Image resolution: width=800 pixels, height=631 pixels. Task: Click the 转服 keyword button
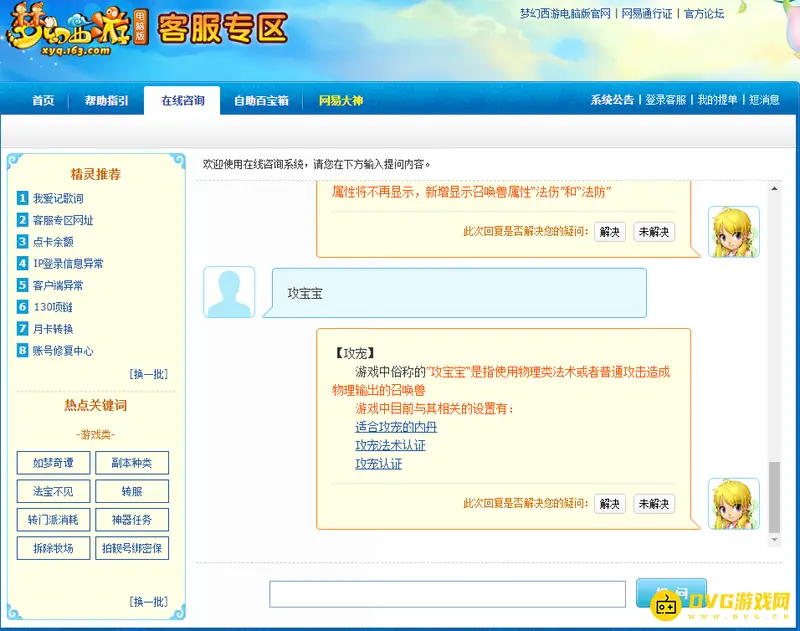132,491
